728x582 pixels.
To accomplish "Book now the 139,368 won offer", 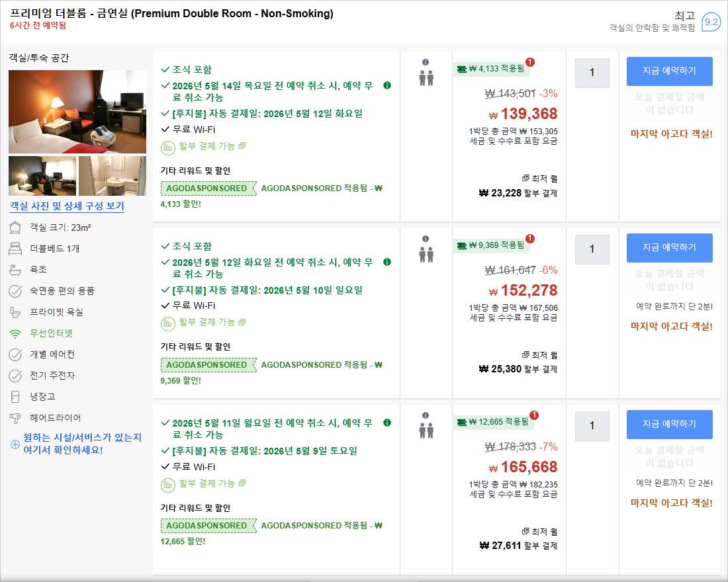I will tap(670, 71).
